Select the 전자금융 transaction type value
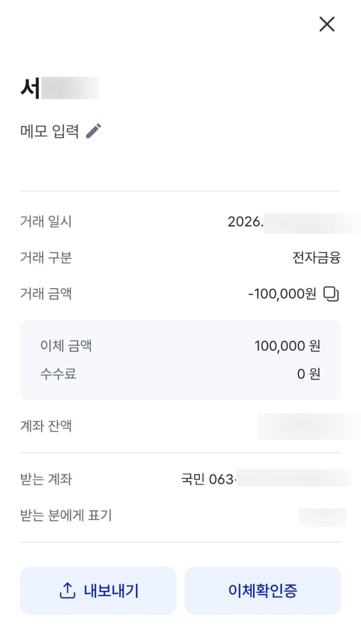This screenshot has height=644, width=361. point(316,258)
